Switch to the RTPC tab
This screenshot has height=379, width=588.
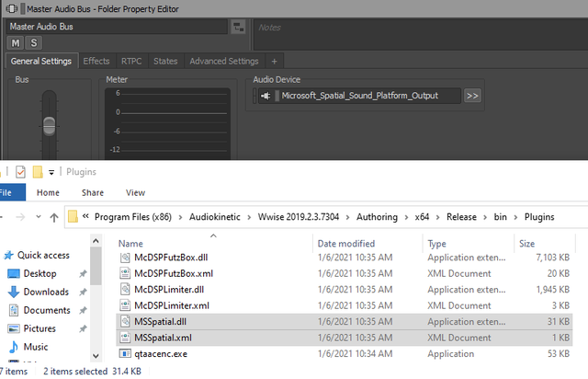(131, 62)
